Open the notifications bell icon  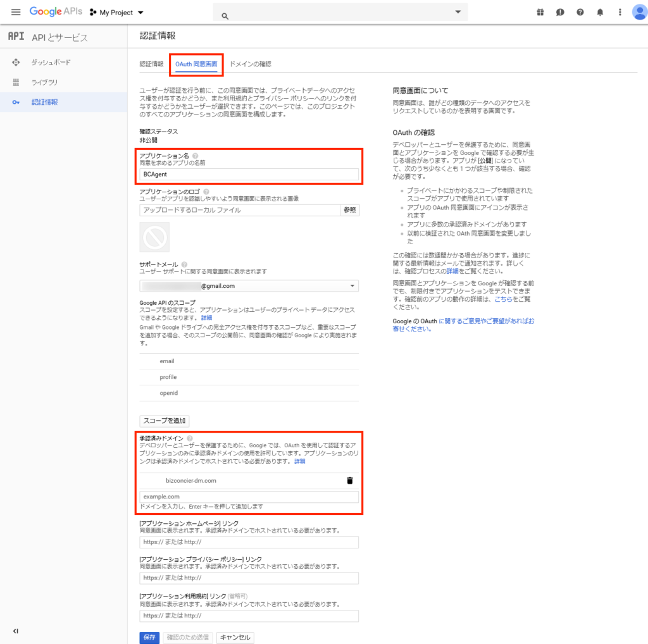coord(600,12)
